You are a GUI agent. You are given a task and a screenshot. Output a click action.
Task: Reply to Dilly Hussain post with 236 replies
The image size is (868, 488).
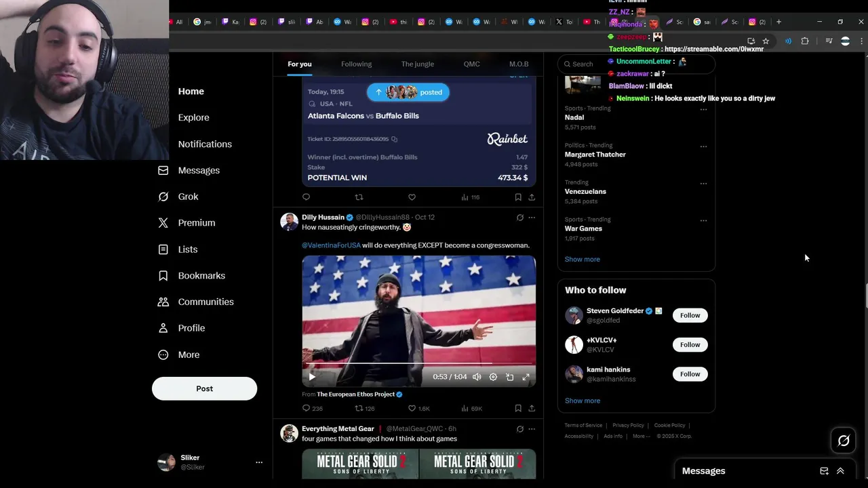pos(313,409)
